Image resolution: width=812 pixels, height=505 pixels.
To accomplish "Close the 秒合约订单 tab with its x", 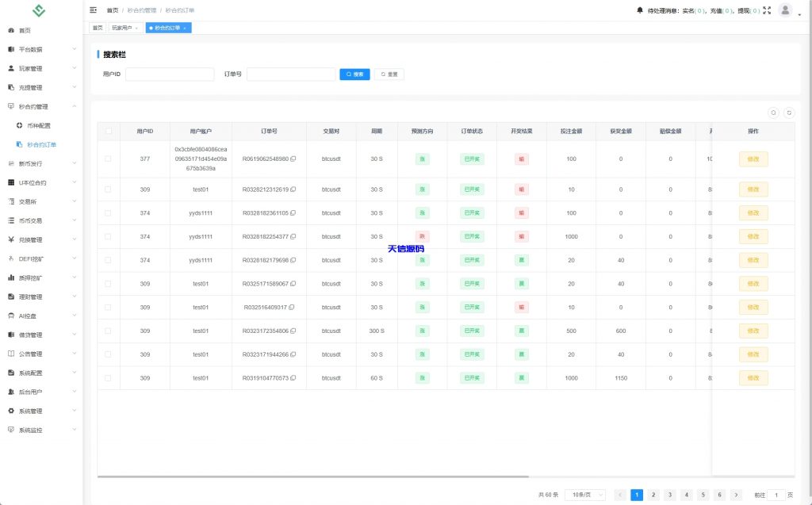I will pos(184,28).
